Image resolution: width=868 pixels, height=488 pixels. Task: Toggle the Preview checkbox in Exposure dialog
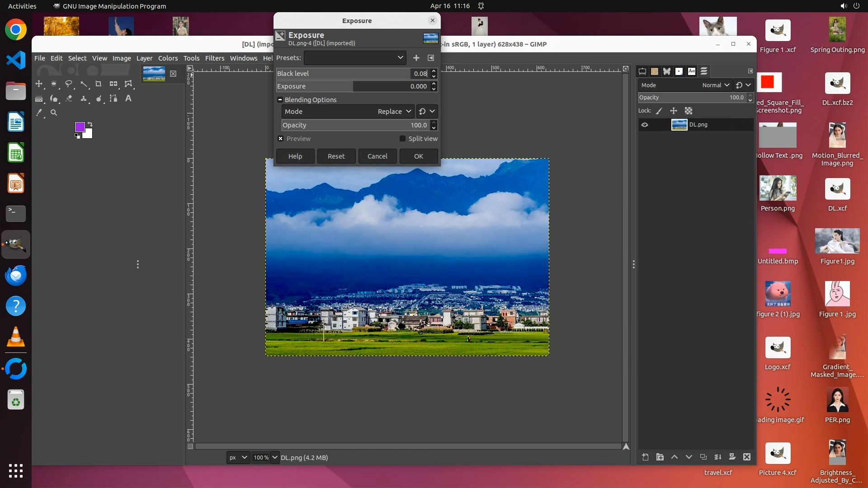point(281,139)
